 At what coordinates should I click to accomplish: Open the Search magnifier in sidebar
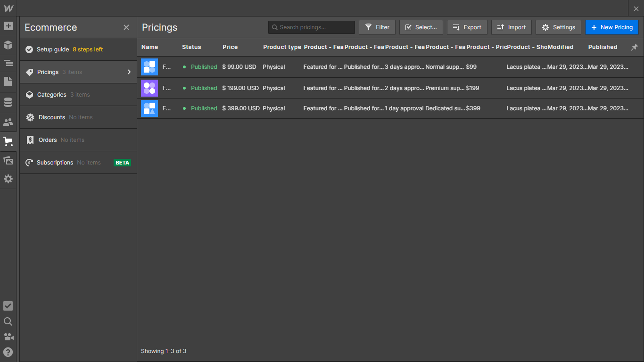coord(8,321)
